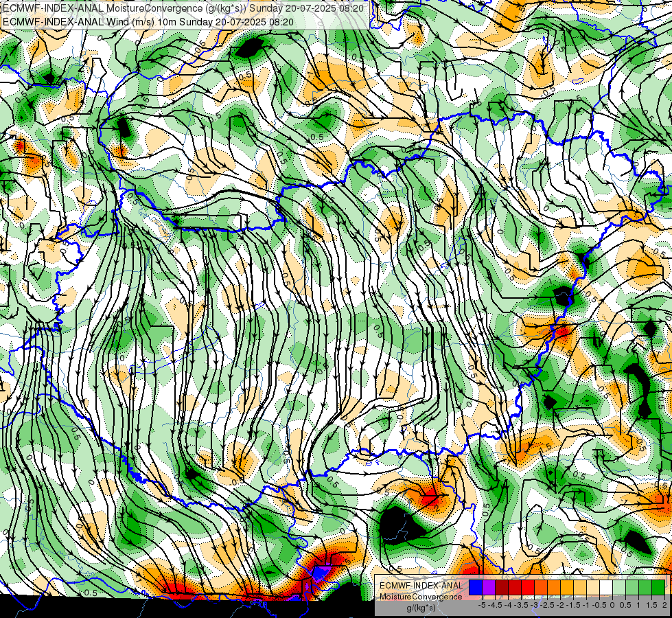Click the 'MoistureConvergence' label in the legend

click(x=421, y=597)
